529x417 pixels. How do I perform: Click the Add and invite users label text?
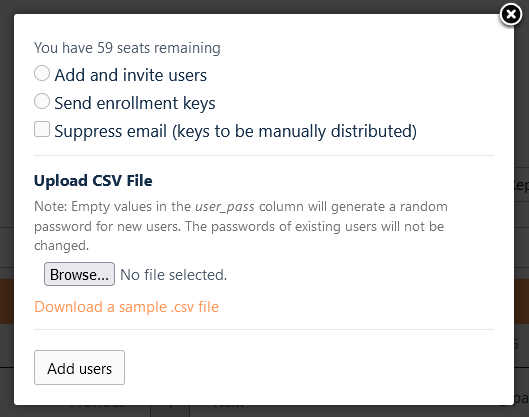click(x=131, y=75)
